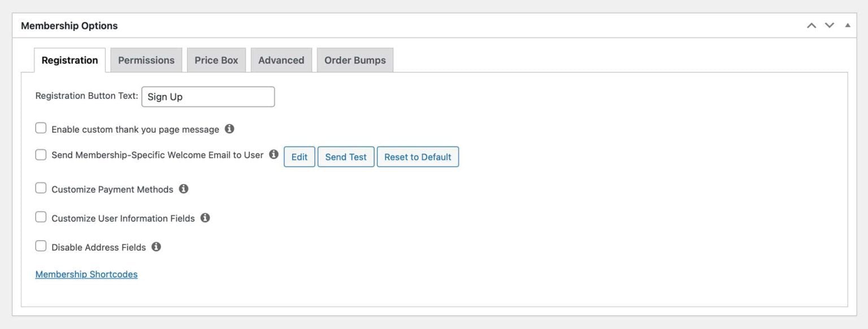
Task: Enable the Disable Address Fields option
Action: click(40, 244)
